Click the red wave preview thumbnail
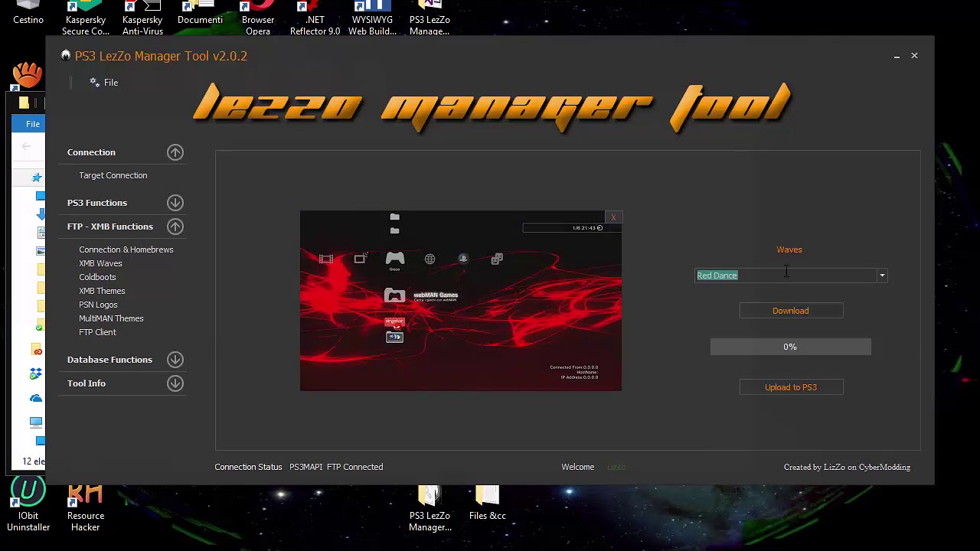 [x=460, y=301]
